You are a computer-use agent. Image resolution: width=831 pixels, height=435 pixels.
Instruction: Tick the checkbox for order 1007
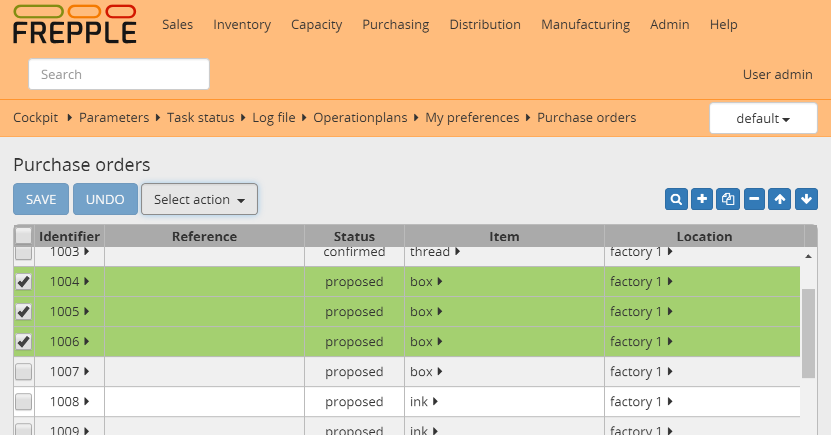(x=23, y=372)
